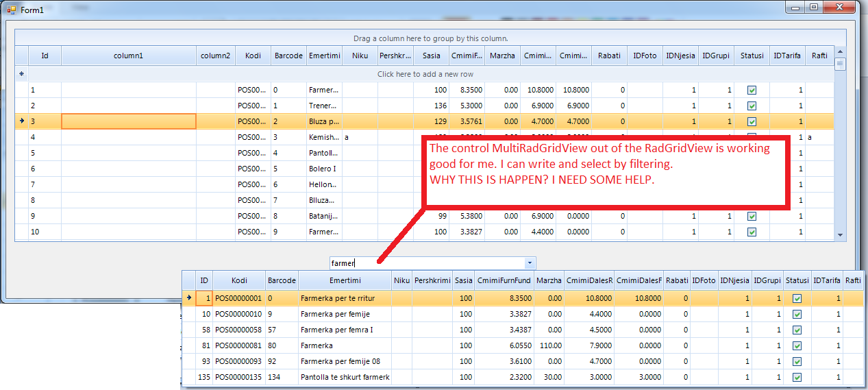Click the 'a' Niku cell in row 4
Viewport: 868px width, 390px height.
click(360, 137)
